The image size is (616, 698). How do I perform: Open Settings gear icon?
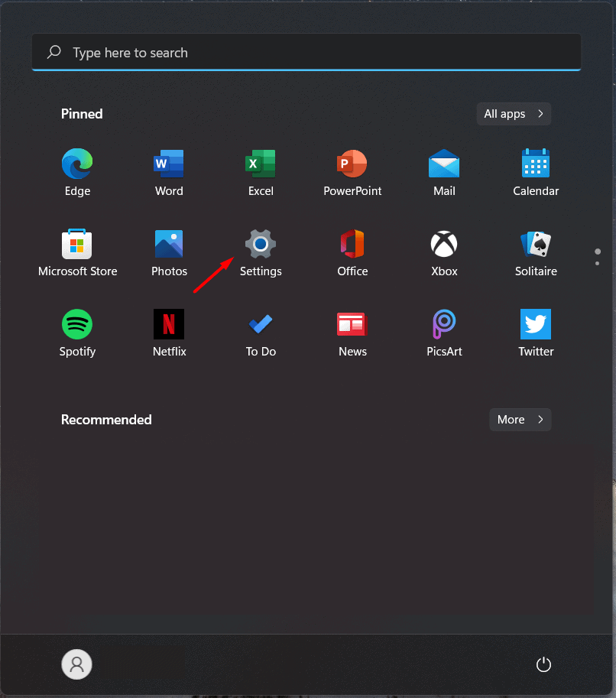(x=261, y=245)
